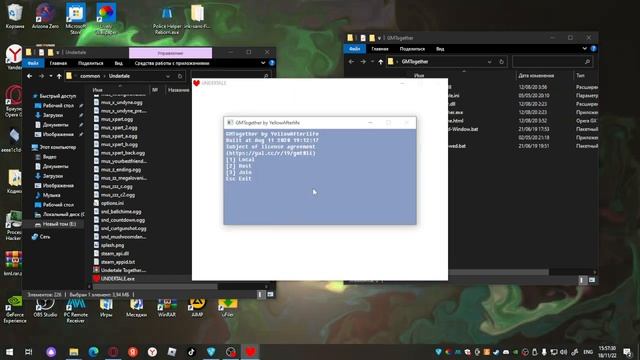Open the Windows Start menu

click(9, 352)
